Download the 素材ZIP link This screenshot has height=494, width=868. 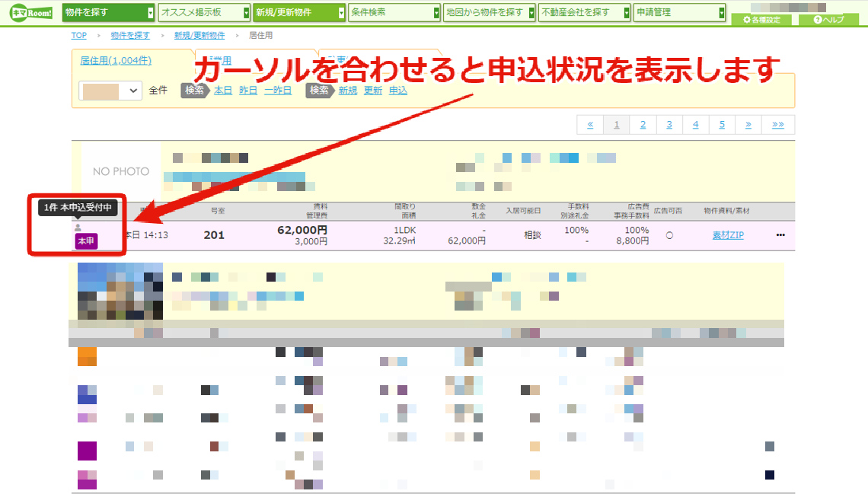(728, 235)
